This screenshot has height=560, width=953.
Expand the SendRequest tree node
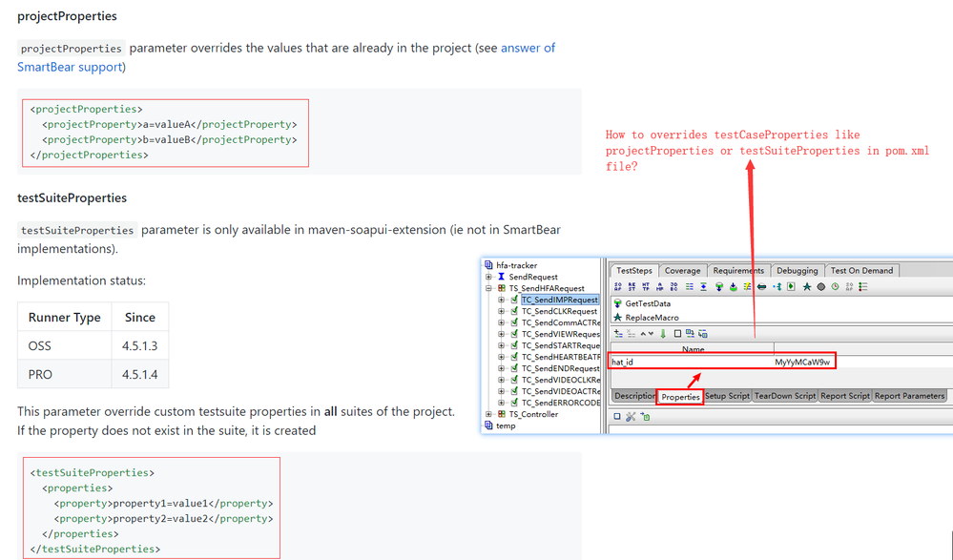(489, 277)
